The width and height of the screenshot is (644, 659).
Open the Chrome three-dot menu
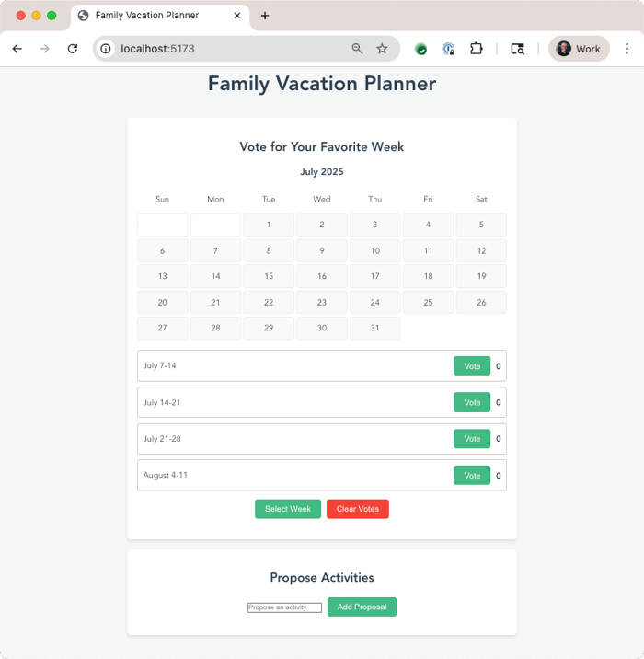(627, 49)
